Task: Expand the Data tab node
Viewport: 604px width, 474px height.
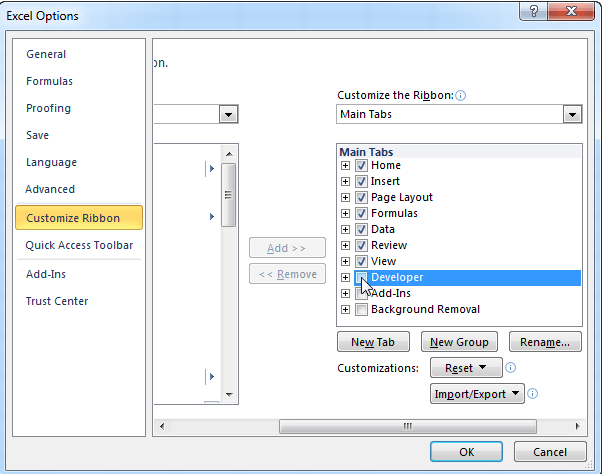Action: point(346,229)
